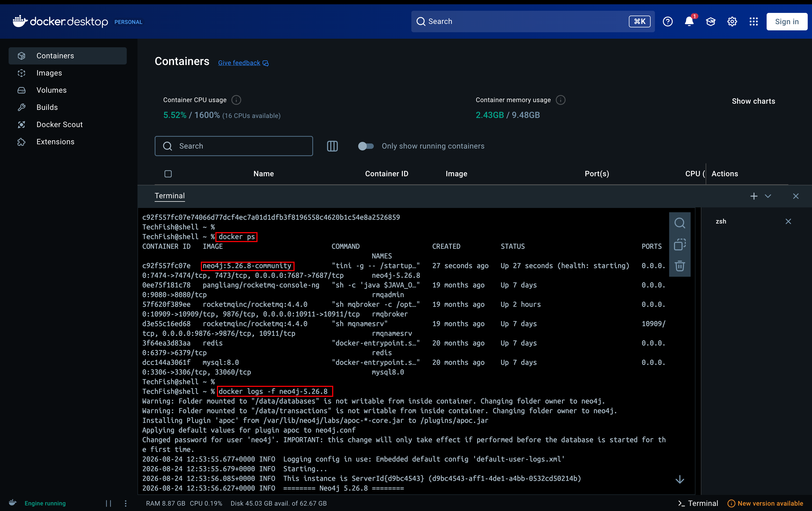Open the apps grid icon
Viewport: 812px width, 511px height.
[754, 21]
